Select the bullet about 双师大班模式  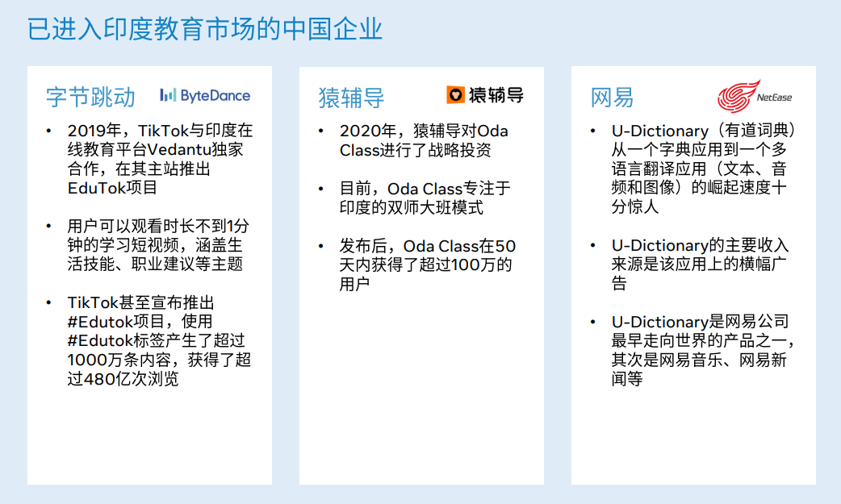tap(424, 198)
